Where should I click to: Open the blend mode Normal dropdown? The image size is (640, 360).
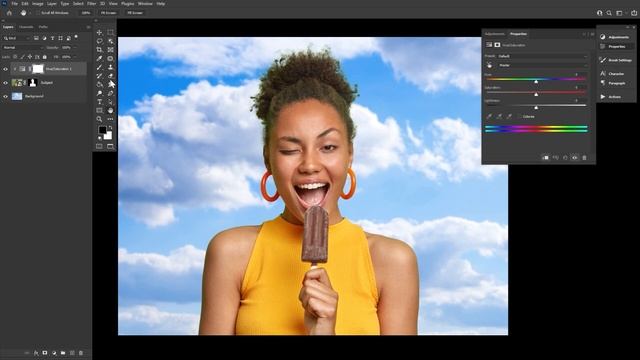click(x=22, y=47)
